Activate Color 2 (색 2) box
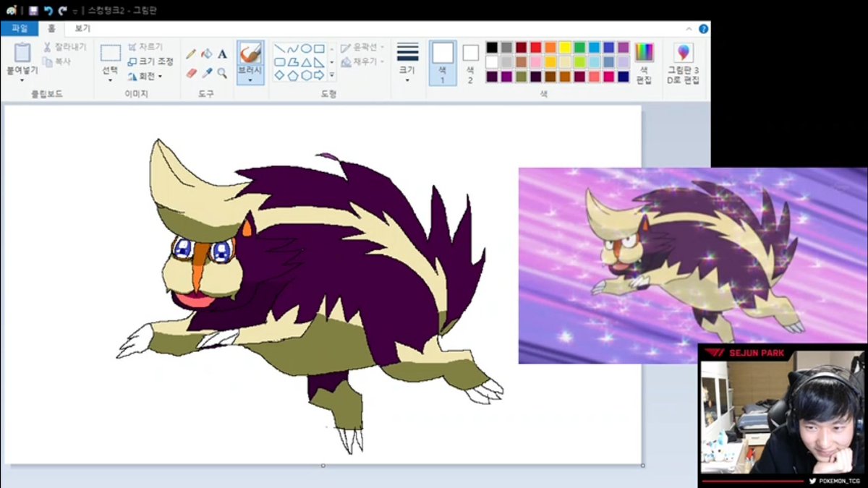Image resolution: width=868 pixels, height=488 pixels. click(470, 63)
